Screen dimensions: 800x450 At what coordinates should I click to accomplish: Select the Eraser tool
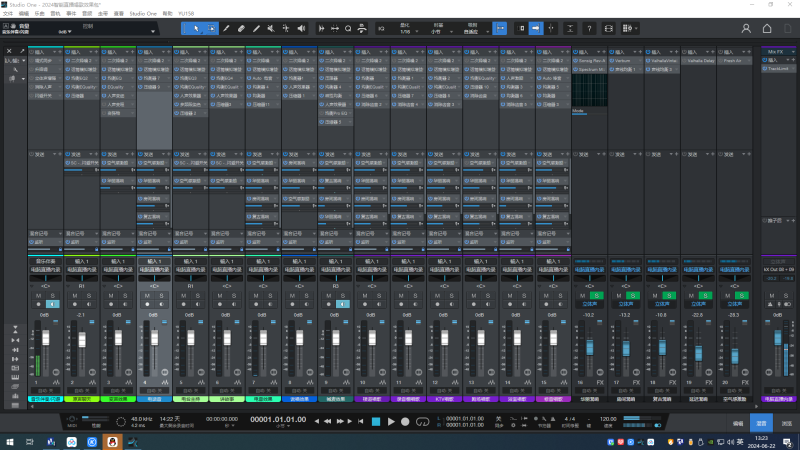[241, 29]
